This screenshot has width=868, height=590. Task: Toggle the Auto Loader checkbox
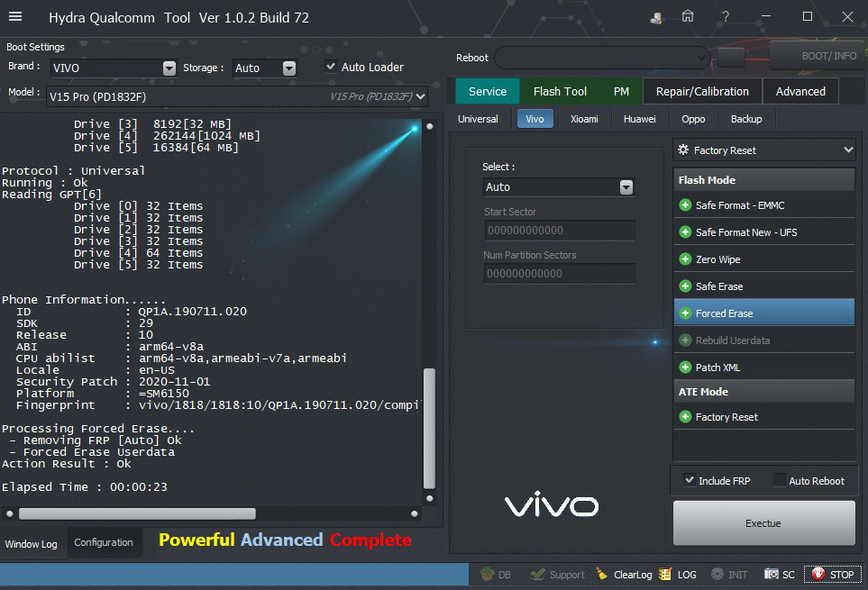[331, 67]
